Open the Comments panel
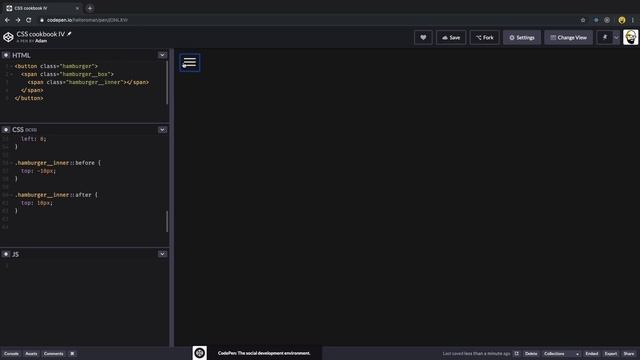 tap(53, 354)
